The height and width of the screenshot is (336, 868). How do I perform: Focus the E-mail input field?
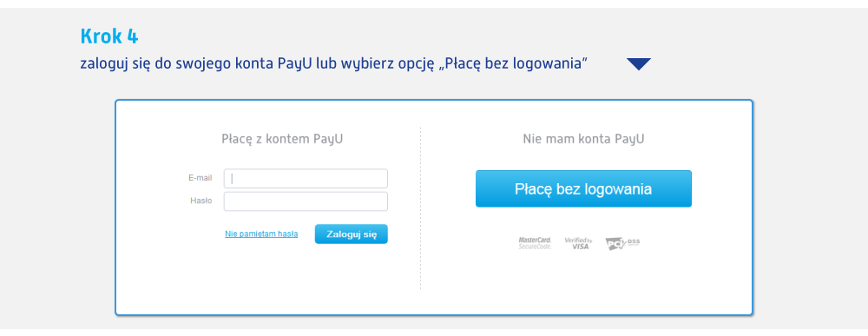pyautogui.click(x=306, y=179)
